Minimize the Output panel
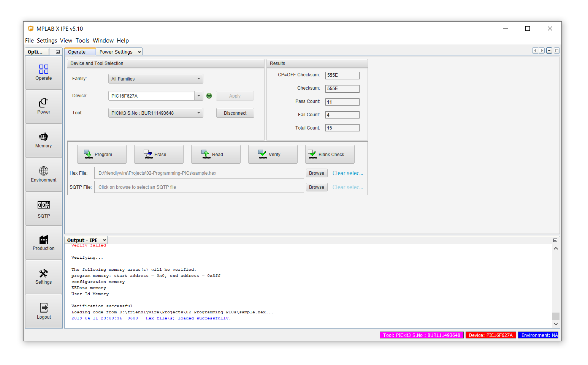Screen dimensions: 588x365 coord(555,240)
